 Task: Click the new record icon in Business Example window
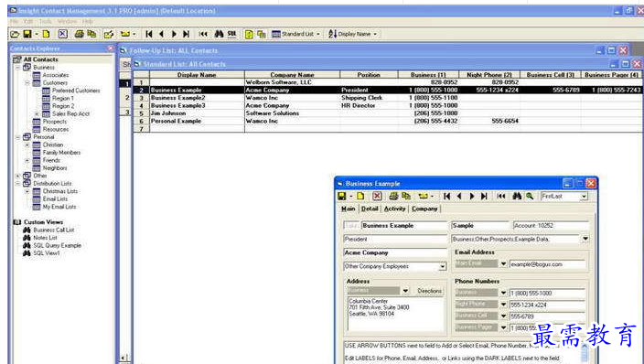(x=360, y=197)
